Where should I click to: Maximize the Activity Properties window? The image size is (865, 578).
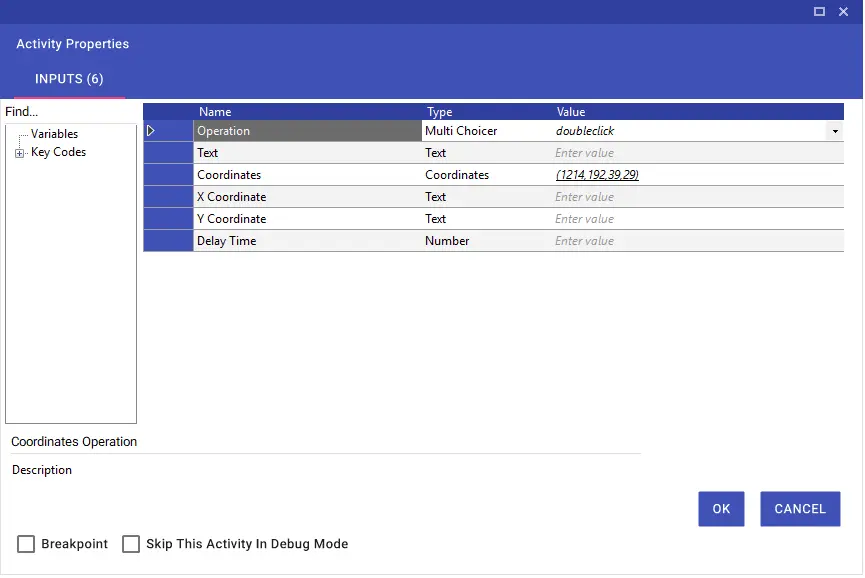pyautogui.click(x=819, y=12)
